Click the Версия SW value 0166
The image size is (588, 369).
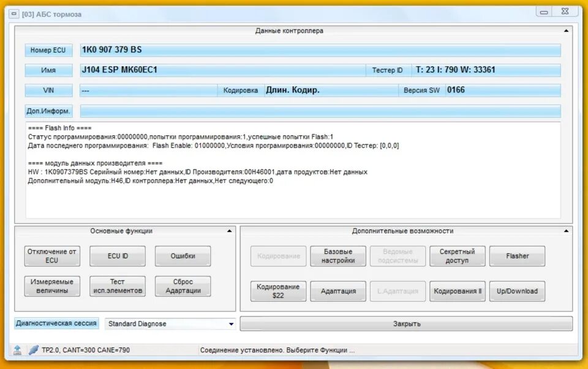pyautogui.click(x=503, y=91)
